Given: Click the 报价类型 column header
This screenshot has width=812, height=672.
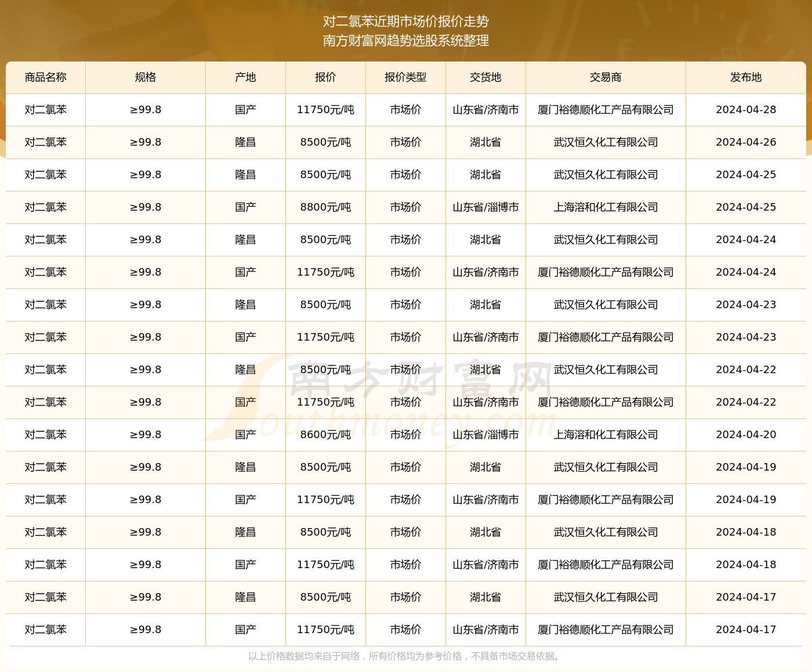Looking at the screenshot, I should click(405, 77).
